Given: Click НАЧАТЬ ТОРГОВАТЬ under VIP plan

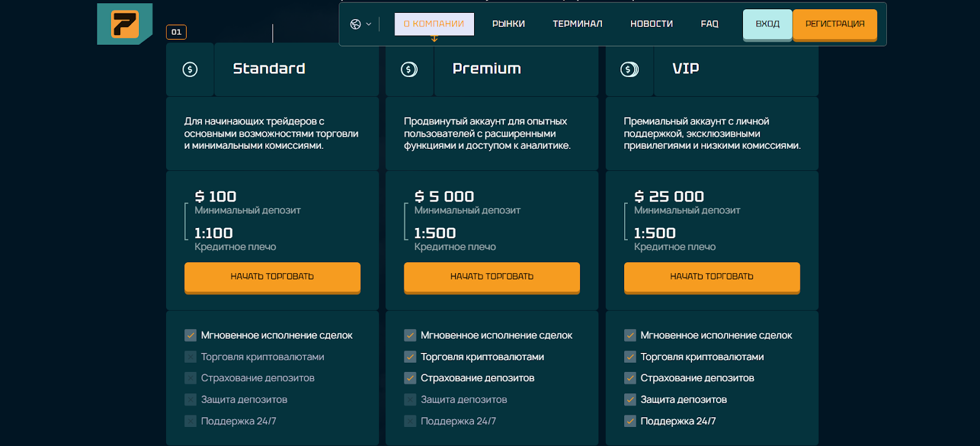Looking at the screenshot, I should [x=712, y=277].
